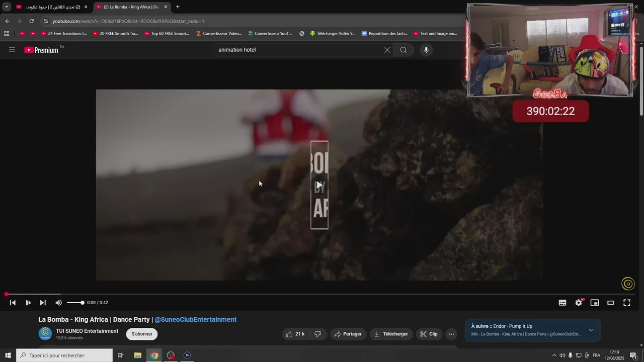Open the bookmarks bar apps grid icon
The image size is (644, 362).
point(7,34)
